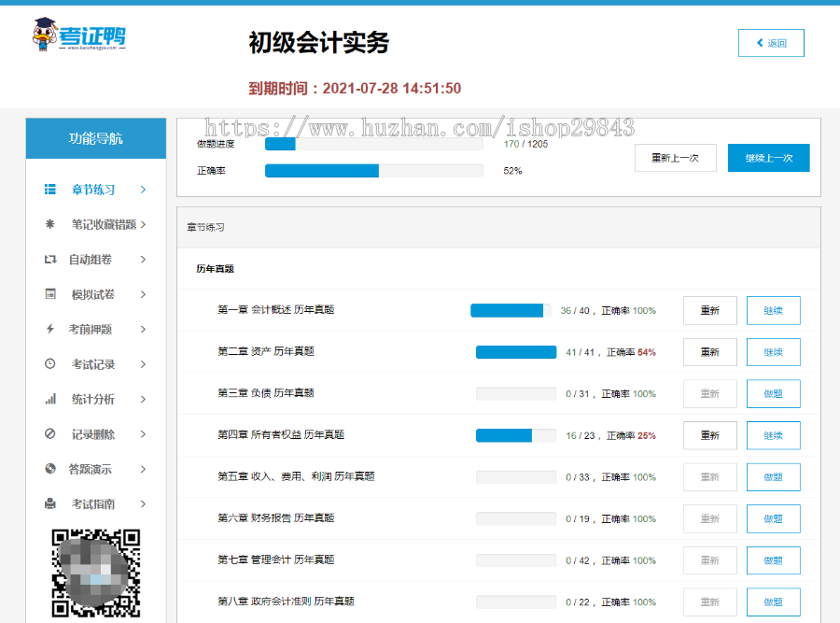Click the paper icon beside 模拟试卷

50,294
